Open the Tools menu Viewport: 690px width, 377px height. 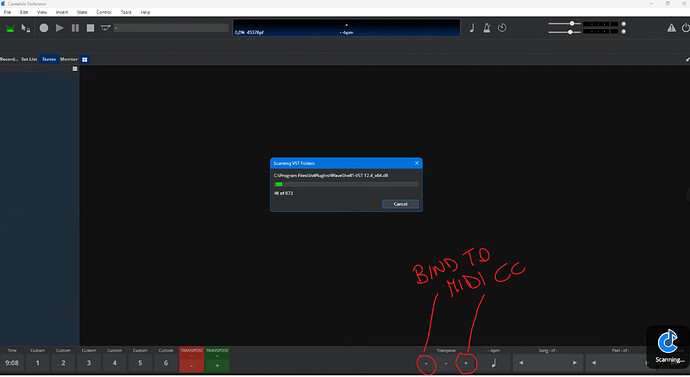click(126, 12)
